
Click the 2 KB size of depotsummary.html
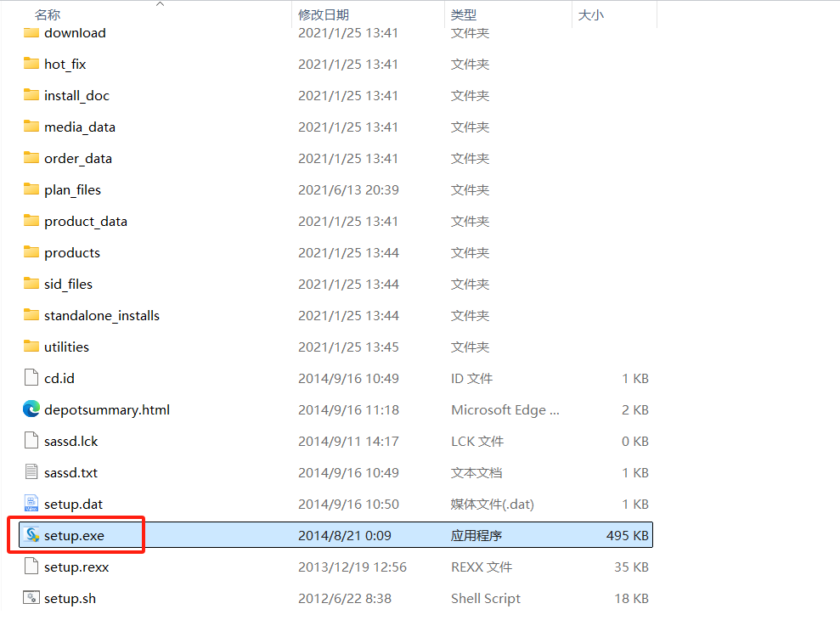point(634,410)
